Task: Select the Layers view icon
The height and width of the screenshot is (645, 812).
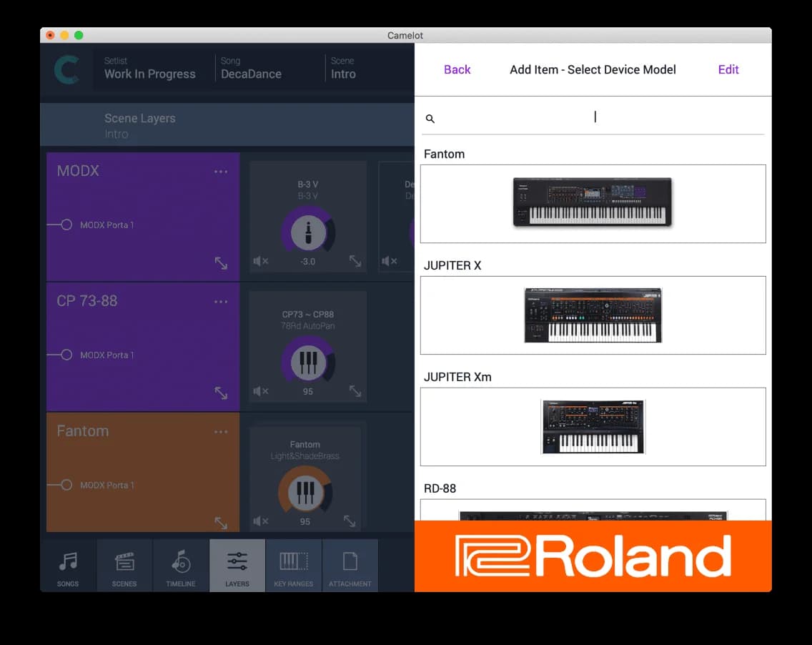Action: [x=237, y=566]
